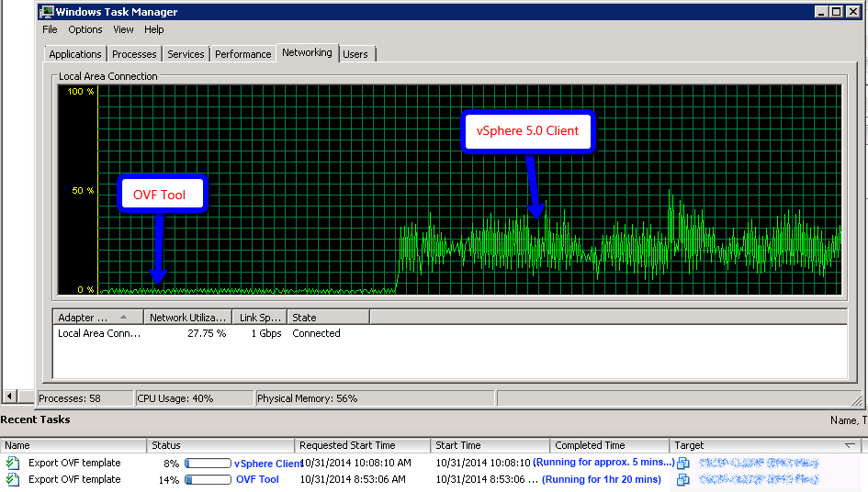Sort by the Network Utilization column header

coord(187,318)
